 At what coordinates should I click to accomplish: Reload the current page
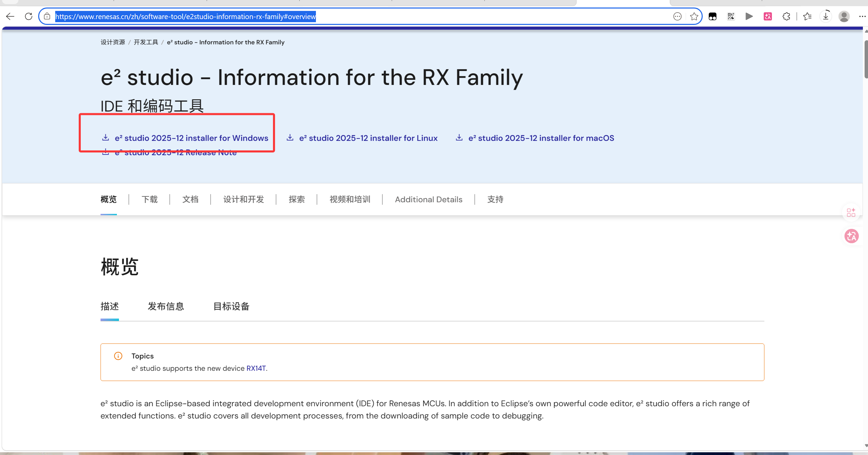click(29, 16)
